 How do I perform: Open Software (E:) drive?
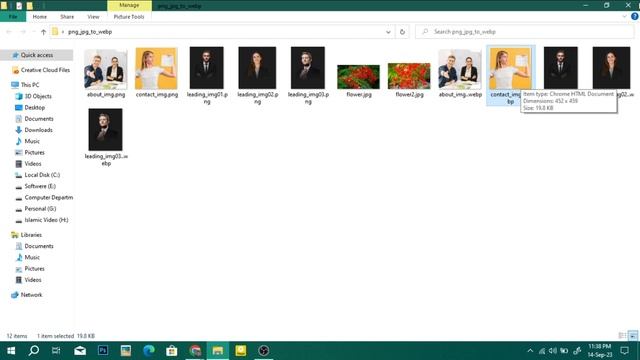(x=40, y=186)
